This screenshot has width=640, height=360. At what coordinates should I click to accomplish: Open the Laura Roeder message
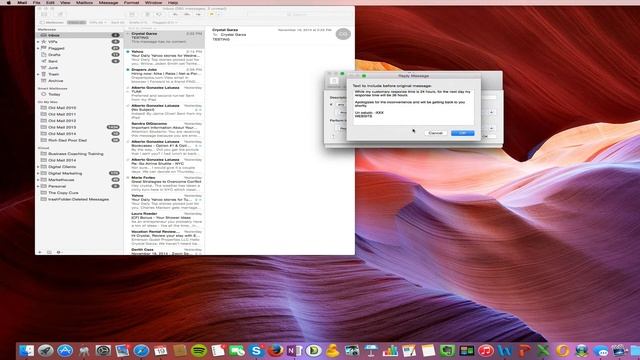pyautogui.click(x=164, y=220)
